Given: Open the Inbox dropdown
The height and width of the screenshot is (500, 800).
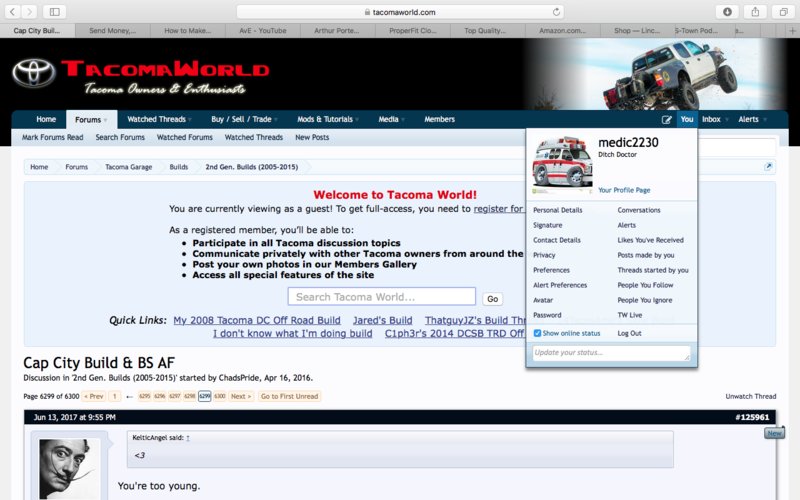Looking at the screenshot, I should click(x=714, y=119).
